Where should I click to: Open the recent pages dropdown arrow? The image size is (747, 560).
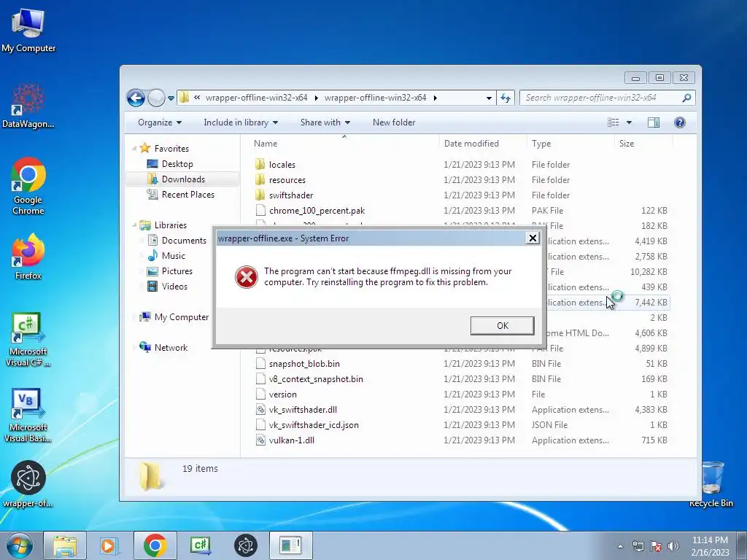tap(171, 98)
